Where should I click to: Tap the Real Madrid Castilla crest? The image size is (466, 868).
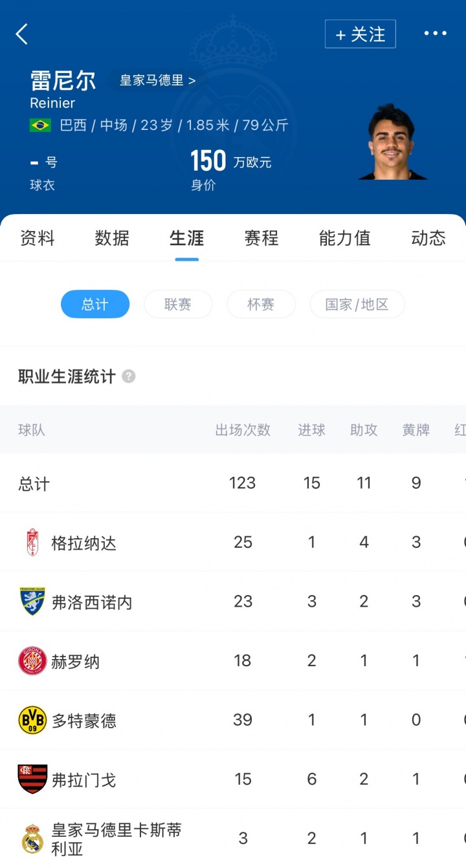pyautogui.click(x=32, y=839)
